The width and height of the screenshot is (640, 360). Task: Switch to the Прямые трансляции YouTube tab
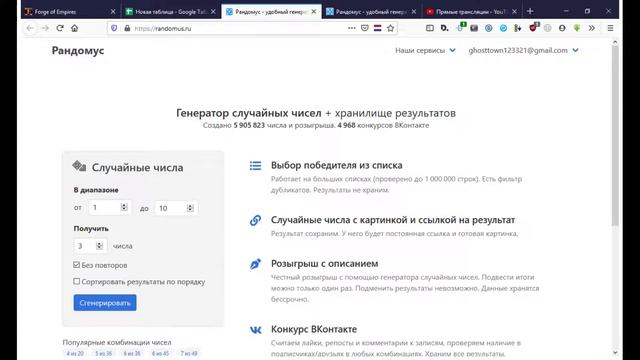pyautogui.click(x=471, y=12)
